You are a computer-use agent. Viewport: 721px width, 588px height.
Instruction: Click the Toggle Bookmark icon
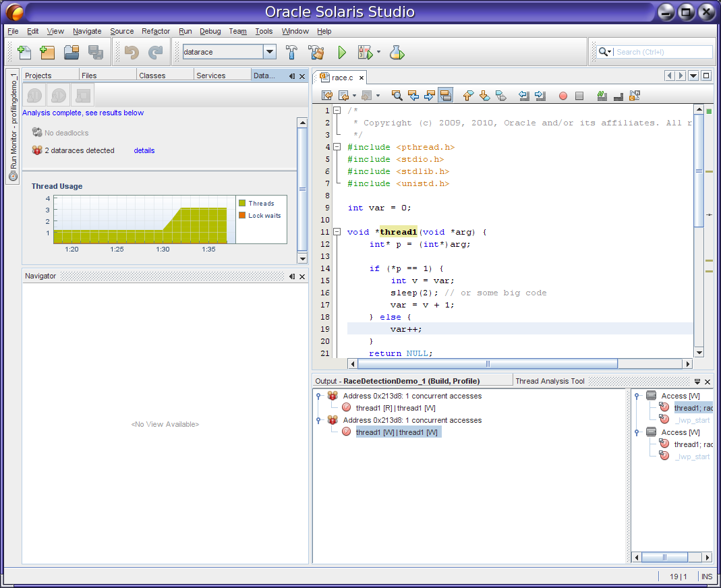pos(500,96)
